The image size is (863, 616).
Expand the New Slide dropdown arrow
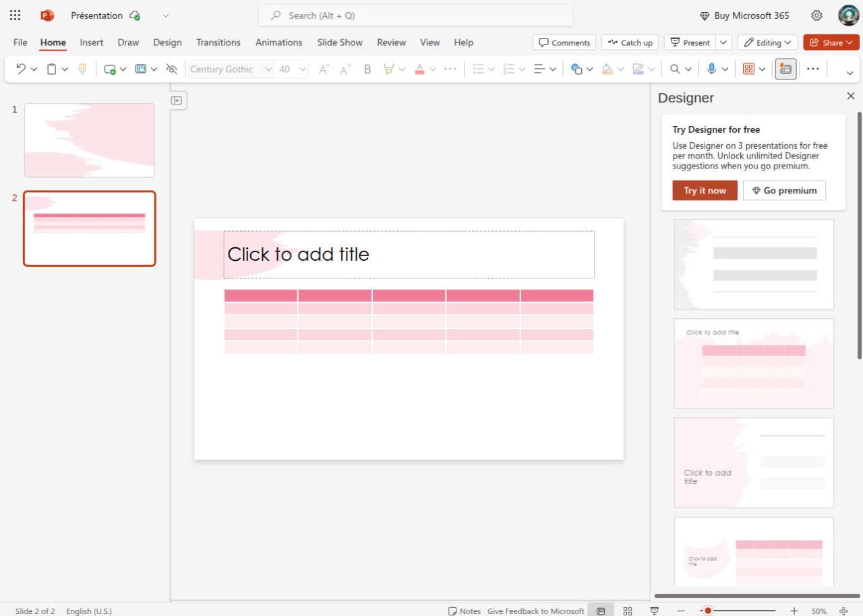[x=123, y=69]
